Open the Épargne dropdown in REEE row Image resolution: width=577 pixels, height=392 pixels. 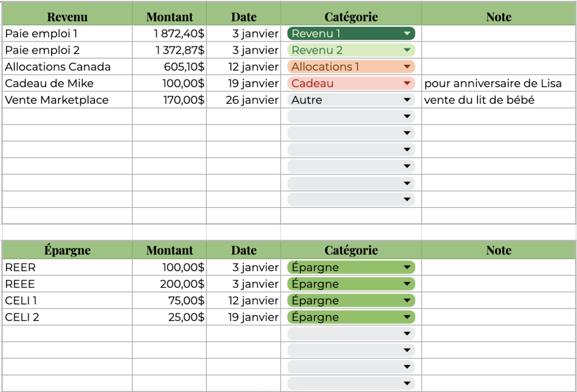[407, 284]
